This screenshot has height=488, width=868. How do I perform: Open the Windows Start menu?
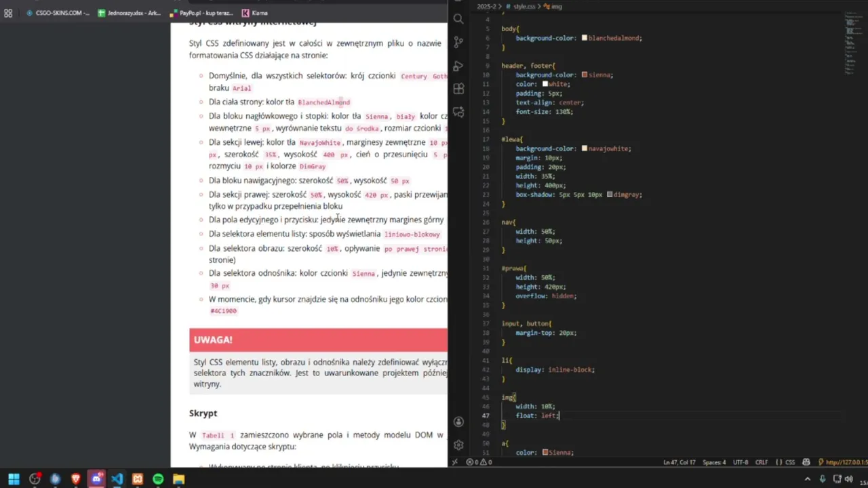[x=14, y=479]
